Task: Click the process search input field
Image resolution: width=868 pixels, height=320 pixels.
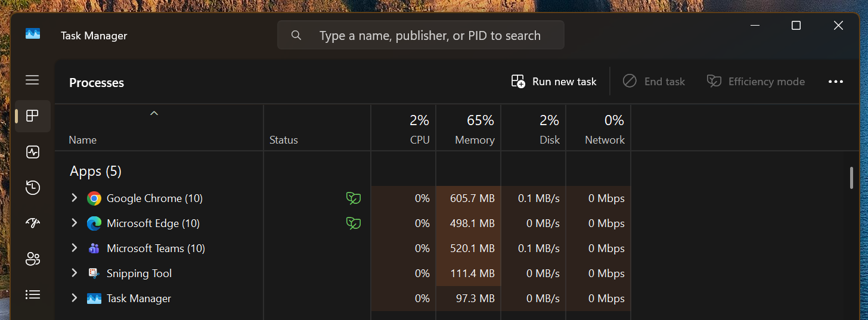Action: pos(421,35)
